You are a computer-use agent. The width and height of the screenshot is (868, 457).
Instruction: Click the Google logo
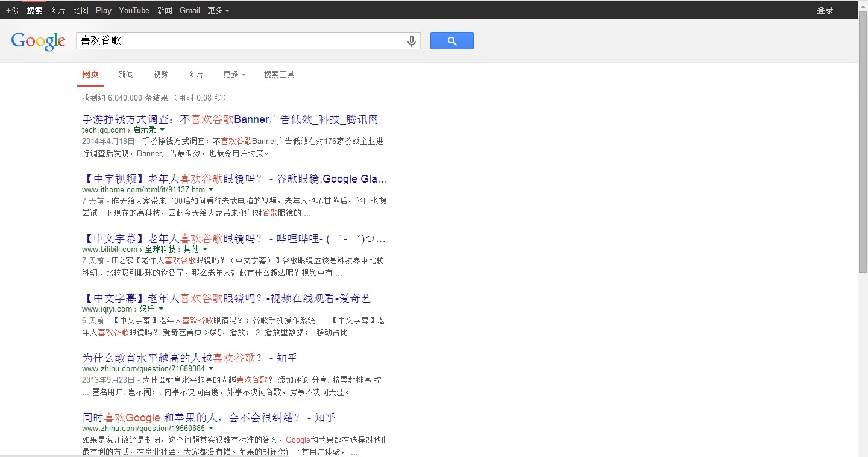(x=38, y=41)
